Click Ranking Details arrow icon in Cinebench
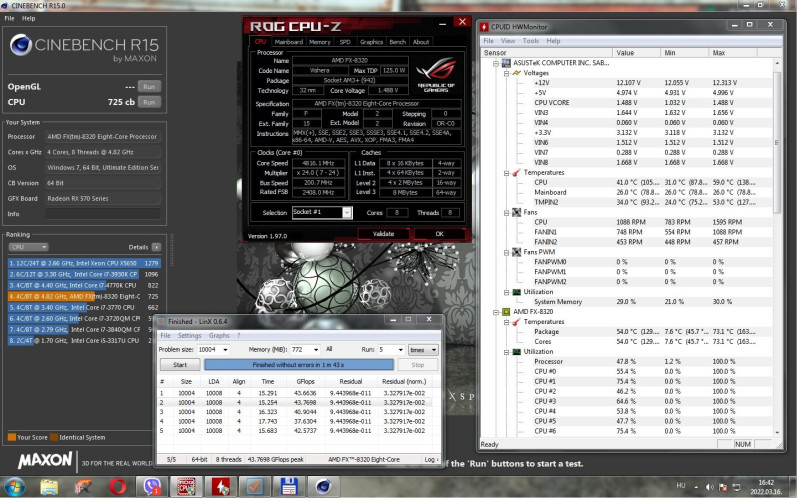Image resolution: width=800 pixels, height=502 pixels. [x=156, y=247]
